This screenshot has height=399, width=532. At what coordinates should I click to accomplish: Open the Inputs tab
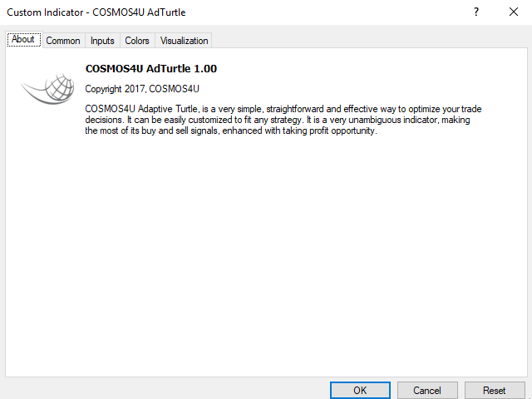(x=102, y=41)
